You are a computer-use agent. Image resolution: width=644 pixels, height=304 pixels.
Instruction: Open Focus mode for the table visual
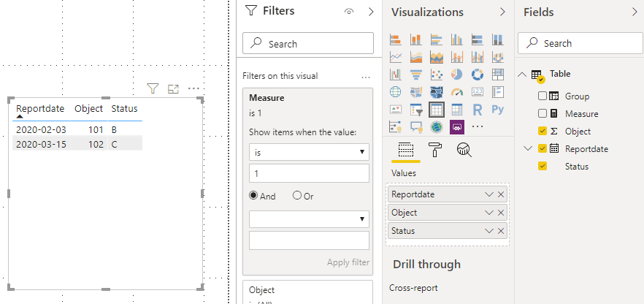click(173, 88)
